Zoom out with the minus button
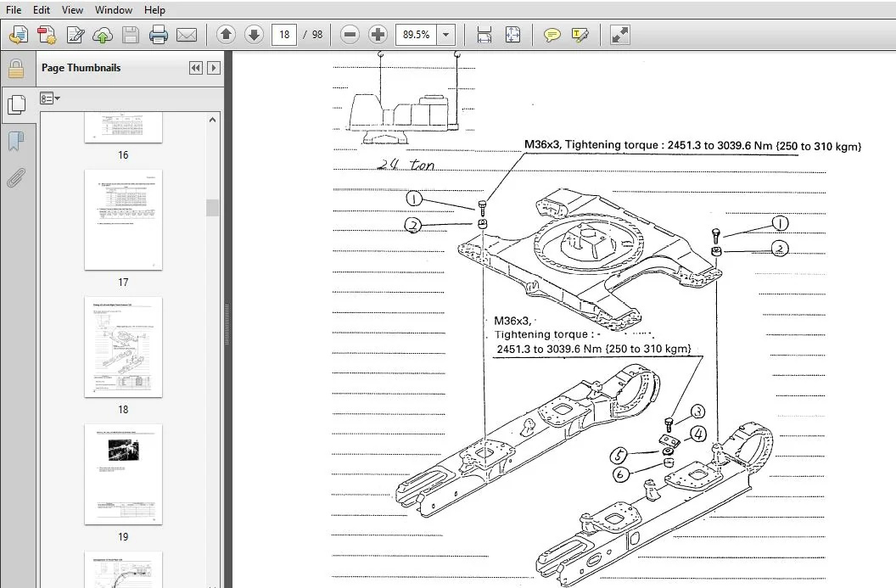Image resolution: width=896 pixels, height=588 pixels. [x=350, y=35]
